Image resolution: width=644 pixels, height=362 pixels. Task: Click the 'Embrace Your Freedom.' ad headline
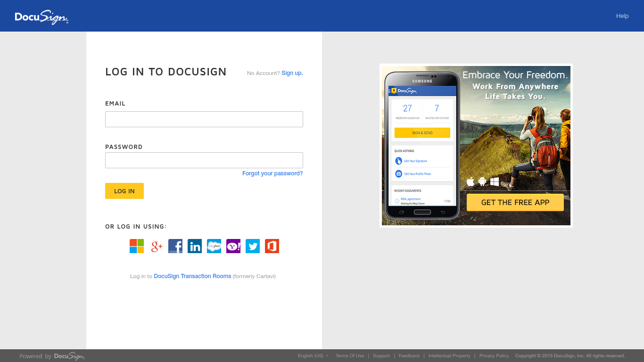pyautogui.click(x=515, y=75)
